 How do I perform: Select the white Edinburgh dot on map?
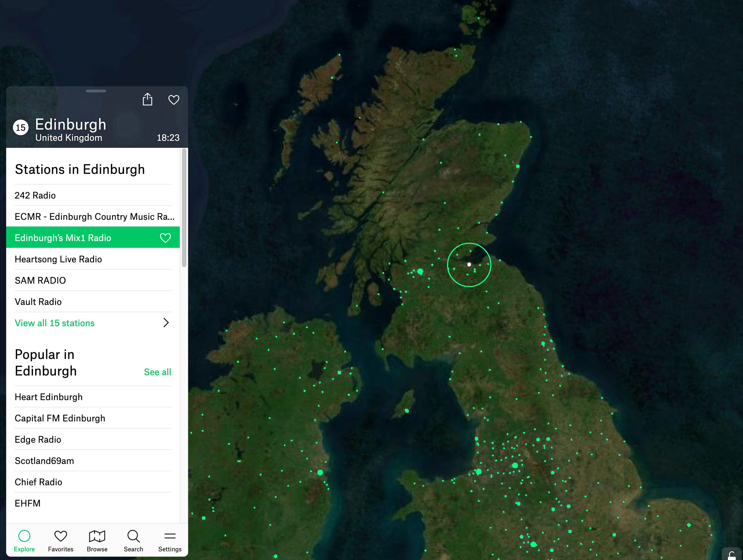pos(469,265)
